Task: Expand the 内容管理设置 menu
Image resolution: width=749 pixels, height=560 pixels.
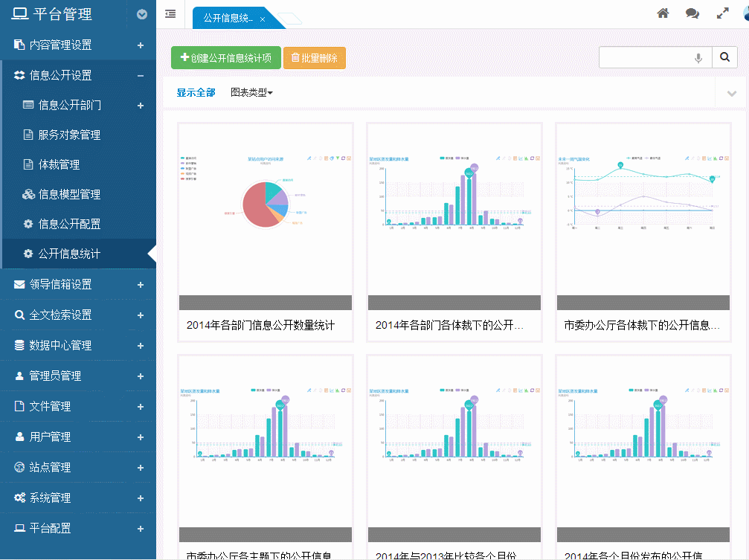Action: [141, 45]
